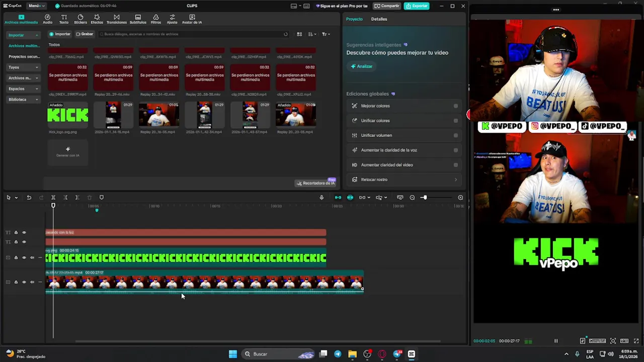Toggle auto snapping teal icon
Viewport: 644px width, 362px height.
point(350,198)
